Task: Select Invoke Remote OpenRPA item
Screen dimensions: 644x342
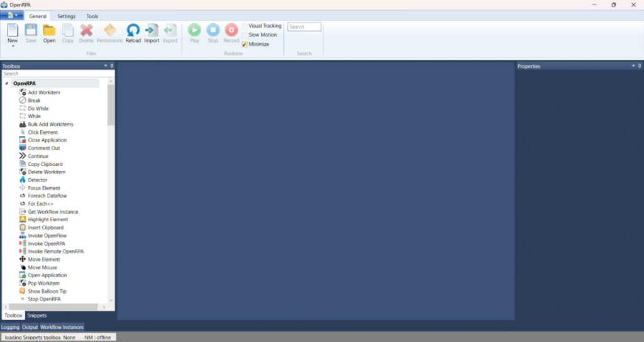Action: (x=52, y=251)
